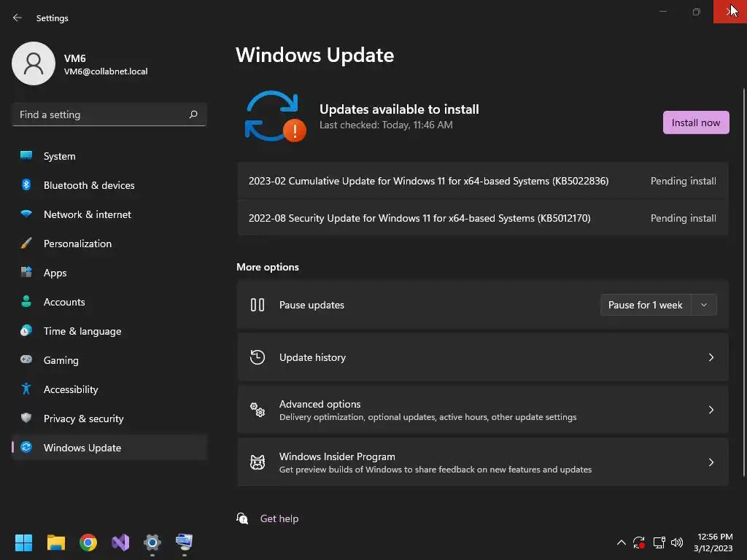Click the Windows Insider cat icon

coord(258,462)
